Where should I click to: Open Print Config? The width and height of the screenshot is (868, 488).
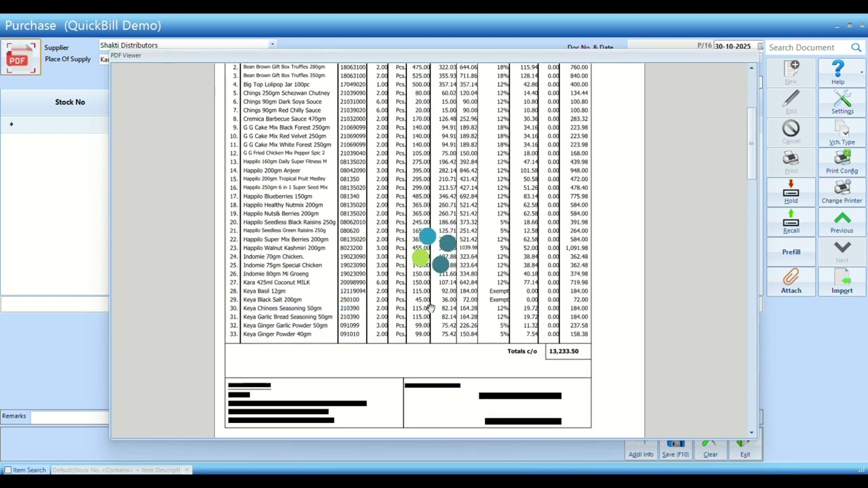pyautogui.click(x=842, y=162)
